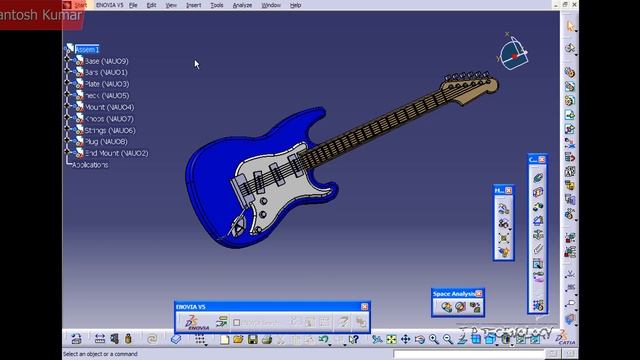The image size is (640, 360).
Task: Open the undo history dropdown arrow
Action: coord(329,344)
